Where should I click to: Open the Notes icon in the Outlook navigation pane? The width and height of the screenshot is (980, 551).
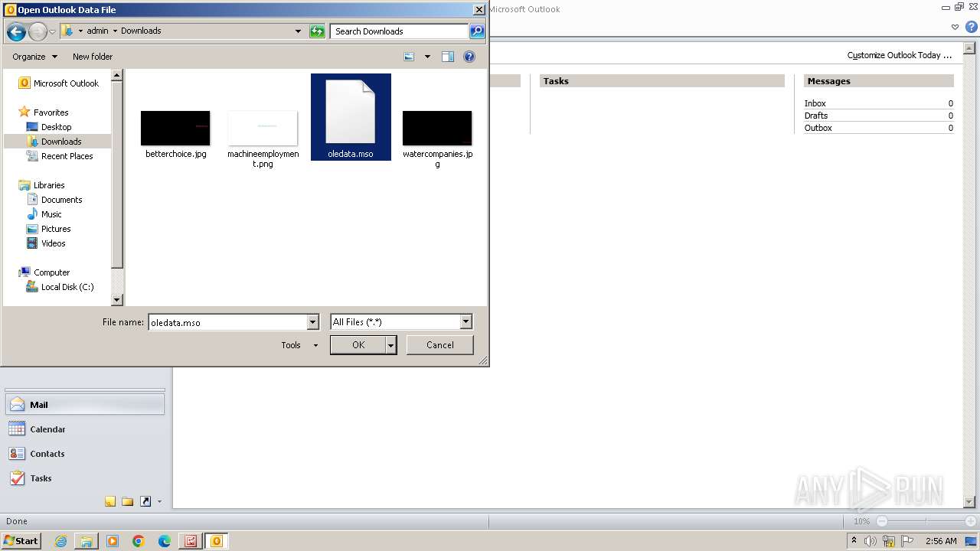pos(110,502)
